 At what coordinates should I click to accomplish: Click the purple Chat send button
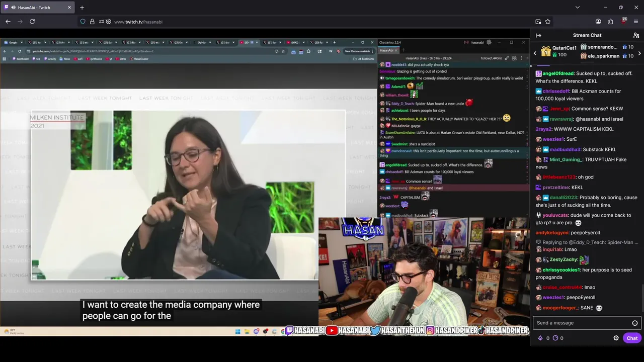632,338
